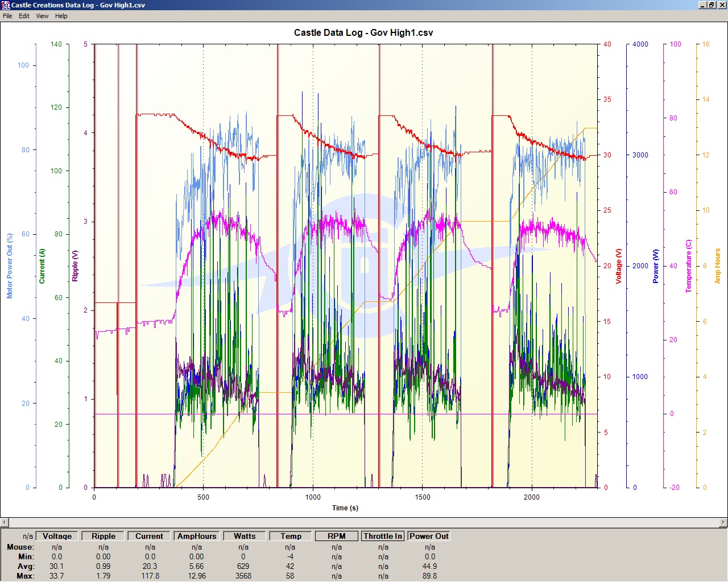The width and height of the screenshot is (728, 582).
Task: Click the purple 'Ripple (V)' axis label
Action: (75, 266)
